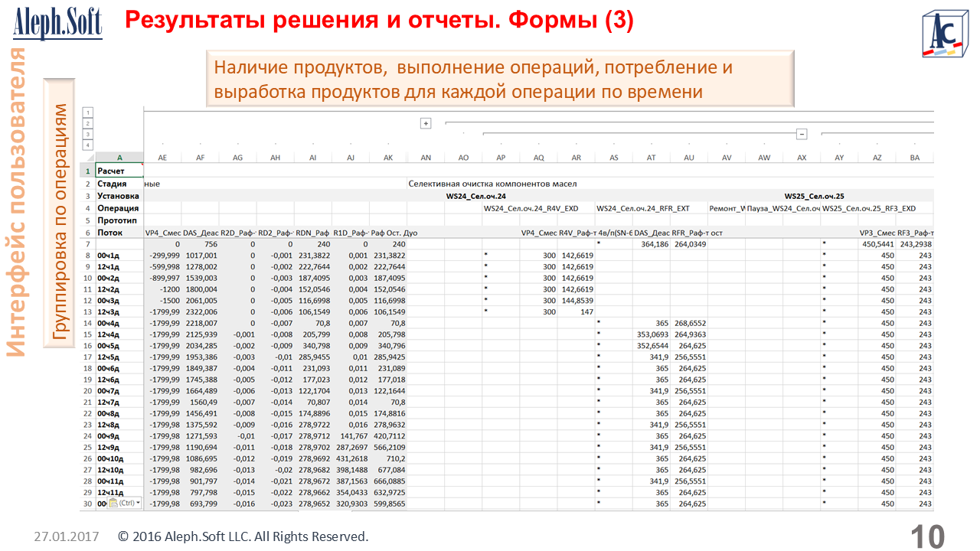Click the Группировка по операциям label
The height and width of the screenshot is (551, 980).
pos(60,221)
